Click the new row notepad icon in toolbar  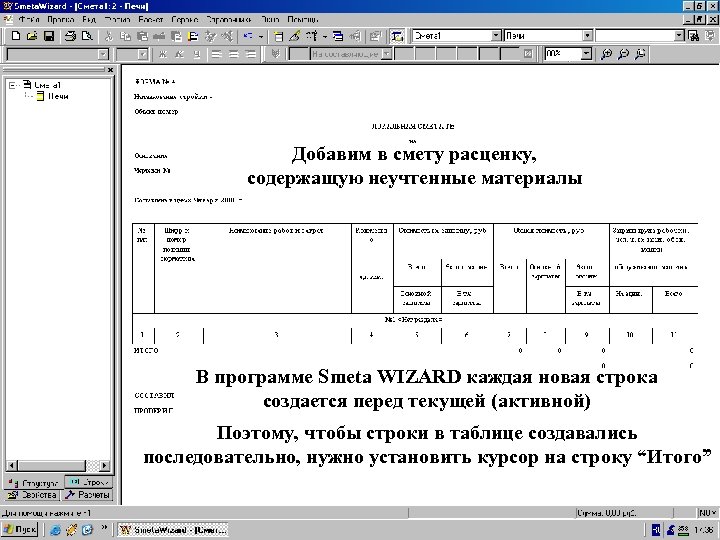[278, 36]
